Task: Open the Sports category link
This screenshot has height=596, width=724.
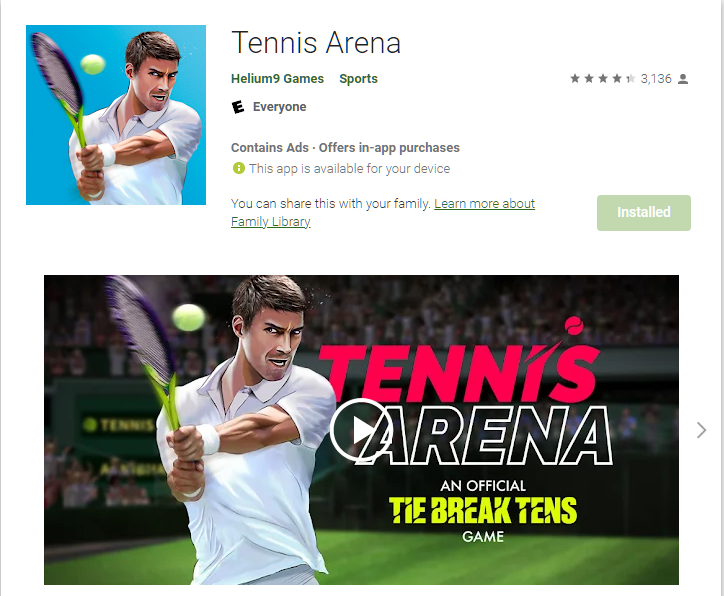Action: click(x=358, y=78)
